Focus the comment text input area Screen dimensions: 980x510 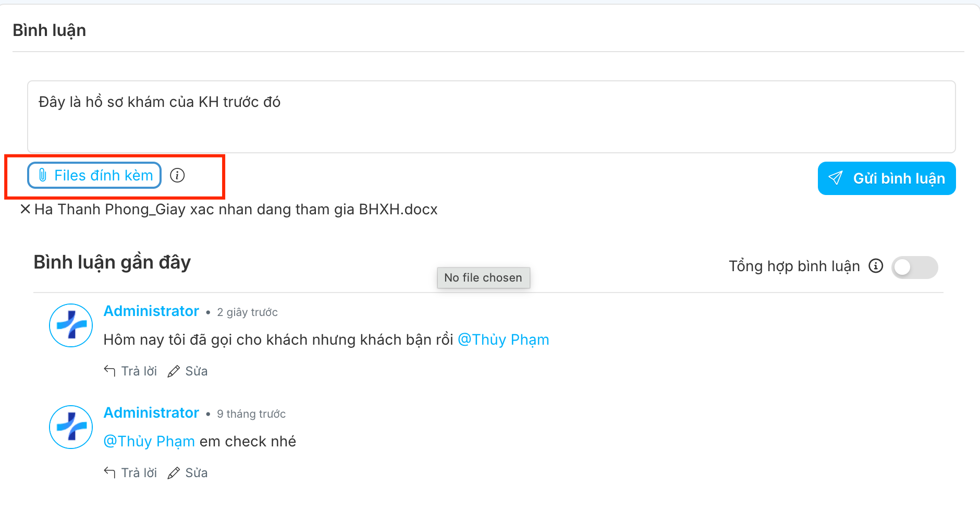click(490, 117)
